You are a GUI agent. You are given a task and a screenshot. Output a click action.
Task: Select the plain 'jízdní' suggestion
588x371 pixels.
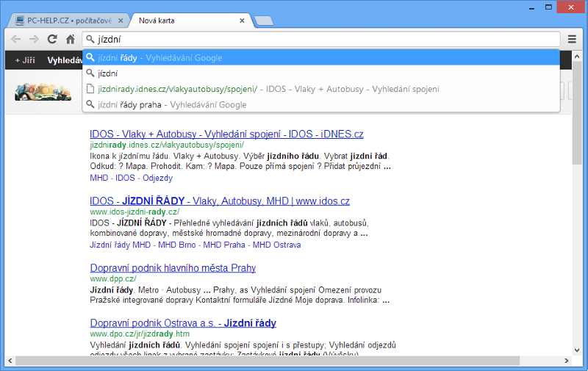coord(108,73)
